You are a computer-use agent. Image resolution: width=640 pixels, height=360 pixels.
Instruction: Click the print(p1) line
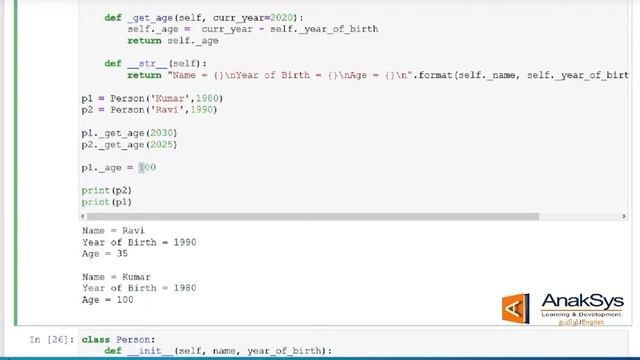point(107,202)
